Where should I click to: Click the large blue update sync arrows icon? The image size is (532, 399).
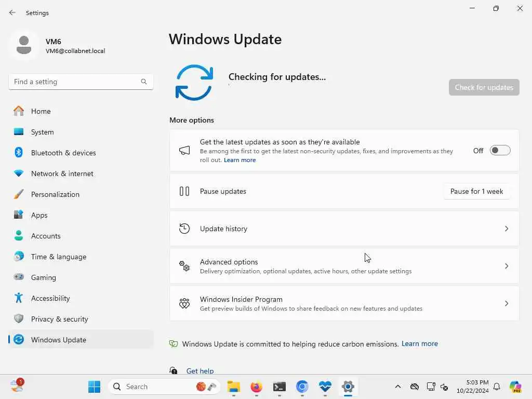coord(194,83)
